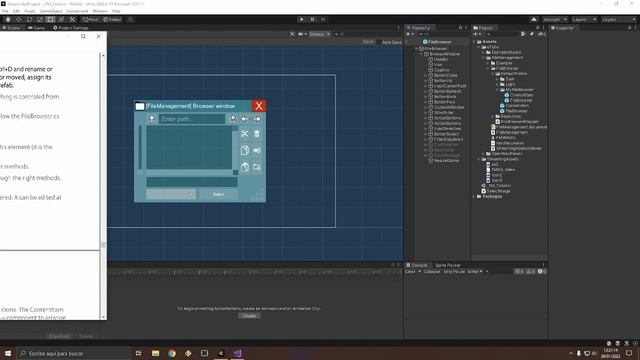
Task: Open the custom editor tools icon
Action: point(72,19)
